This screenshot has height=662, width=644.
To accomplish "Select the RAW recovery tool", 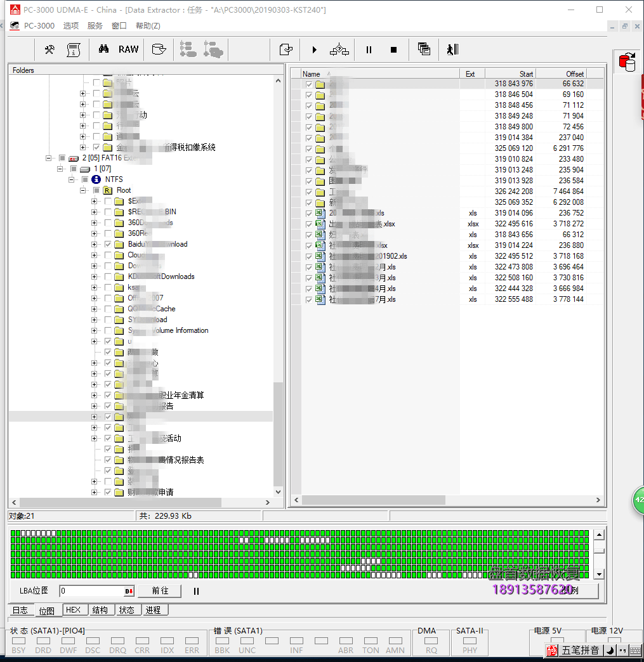I will coord(128,49).
